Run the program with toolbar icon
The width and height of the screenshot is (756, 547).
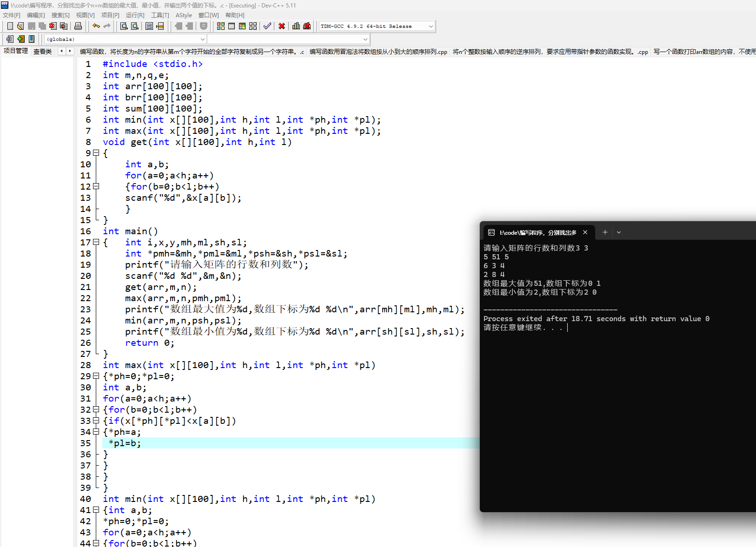pyautogui.click(x=232, y=26)
